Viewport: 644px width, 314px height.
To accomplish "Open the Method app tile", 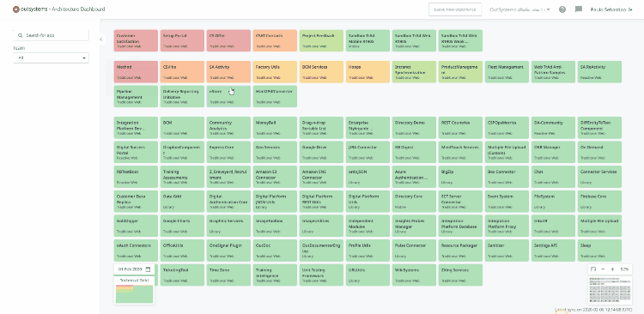I will [136, 72].
